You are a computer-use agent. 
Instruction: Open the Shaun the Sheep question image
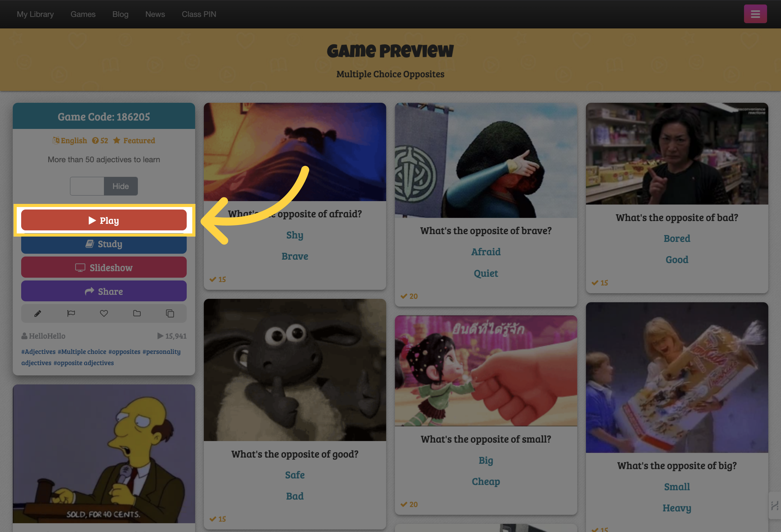(295, 370)
